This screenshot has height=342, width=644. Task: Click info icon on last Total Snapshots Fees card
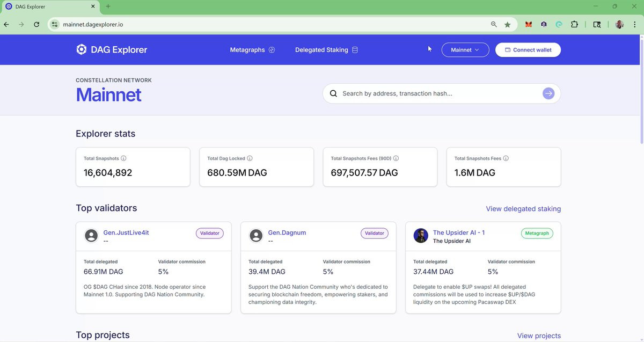click(506, 158)
